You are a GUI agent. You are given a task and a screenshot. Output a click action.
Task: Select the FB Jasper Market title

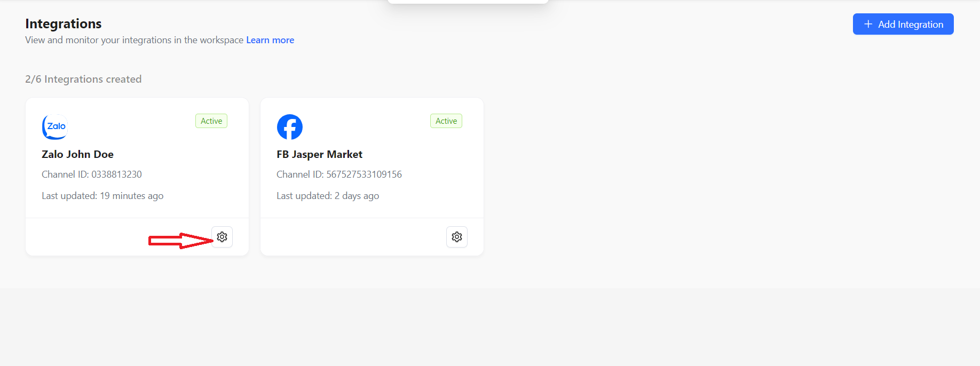(x=319, y=154)
